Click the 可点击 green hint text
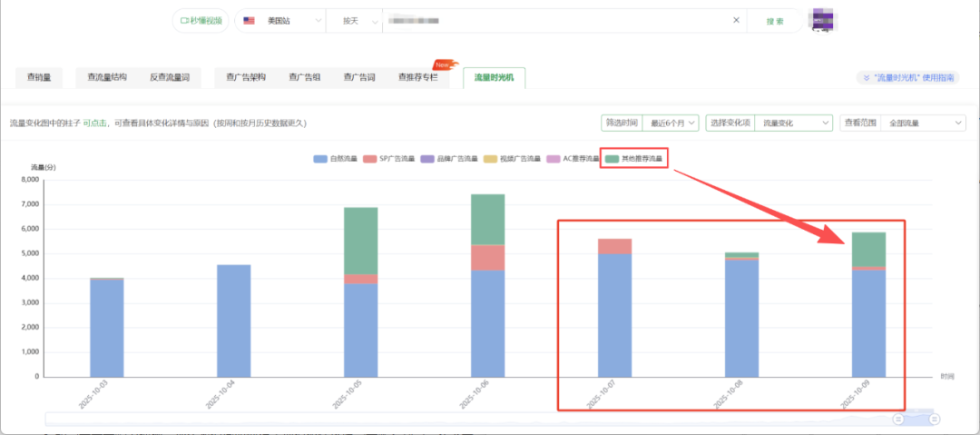 pyautogui.click(x=94, y=124)
